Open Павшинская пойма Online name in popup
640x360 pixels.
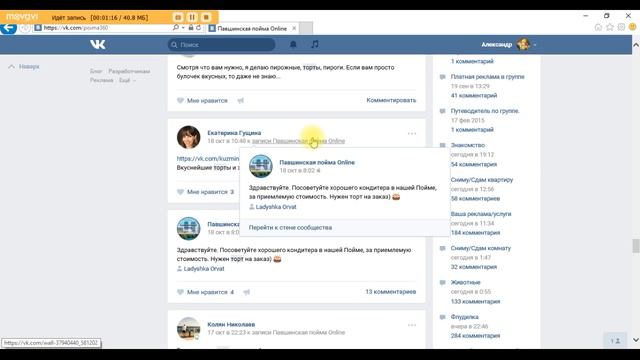pos(317,162)
